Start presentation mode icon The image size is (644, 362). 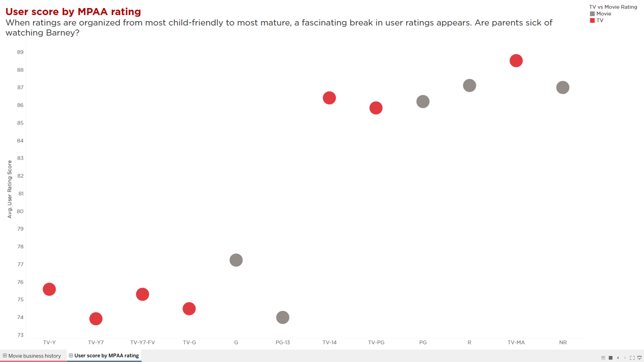(639, 358)
